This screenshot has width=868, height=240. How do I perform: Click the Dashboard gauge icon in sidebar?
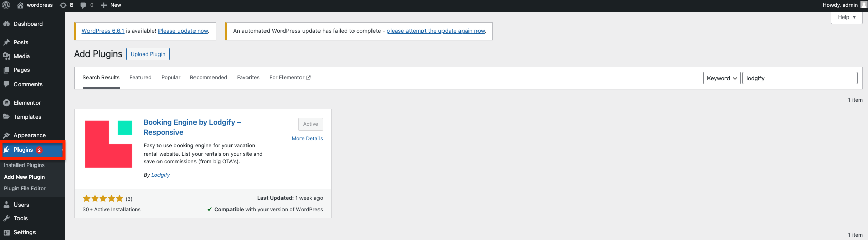pos(7,24)
